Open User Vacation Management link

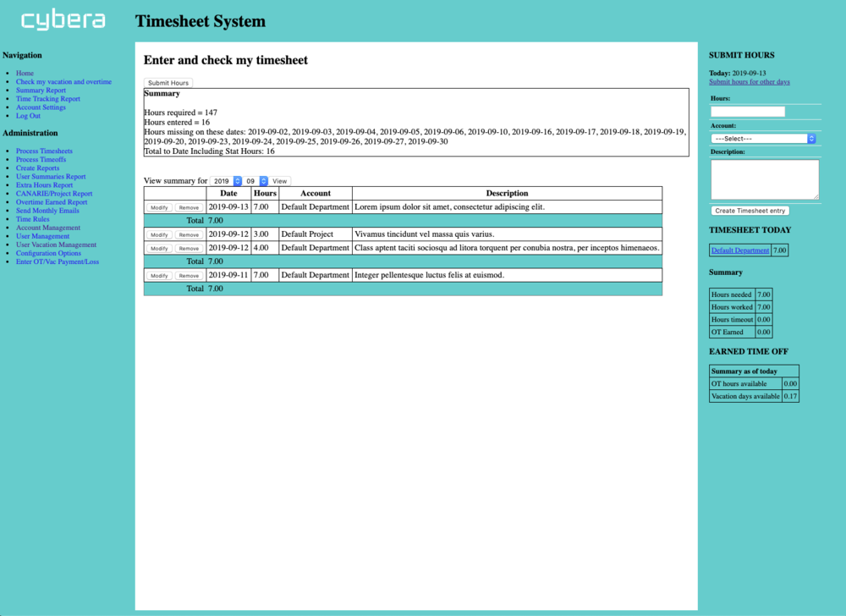coord(56,245)
